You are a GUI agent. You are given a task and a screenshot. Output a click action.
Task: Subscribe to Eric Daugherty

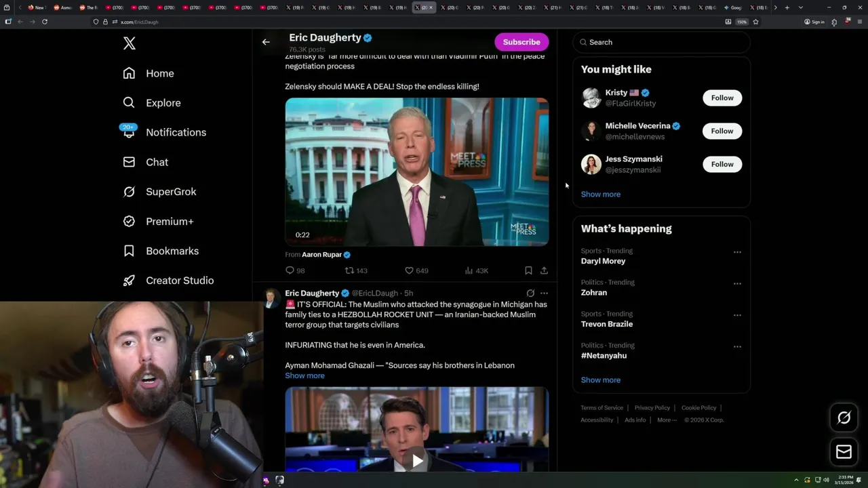pyautogui.click(x=521, y=42)
